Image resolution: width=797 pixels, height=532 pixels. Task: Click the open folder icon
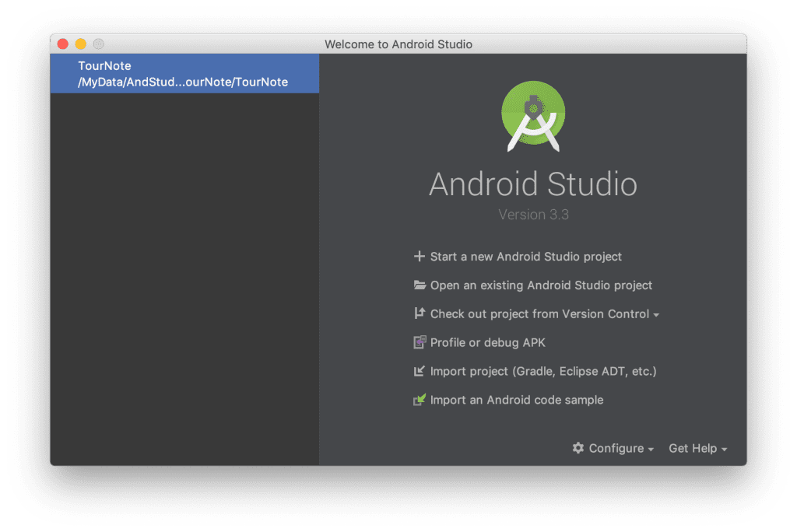(420, 285)
